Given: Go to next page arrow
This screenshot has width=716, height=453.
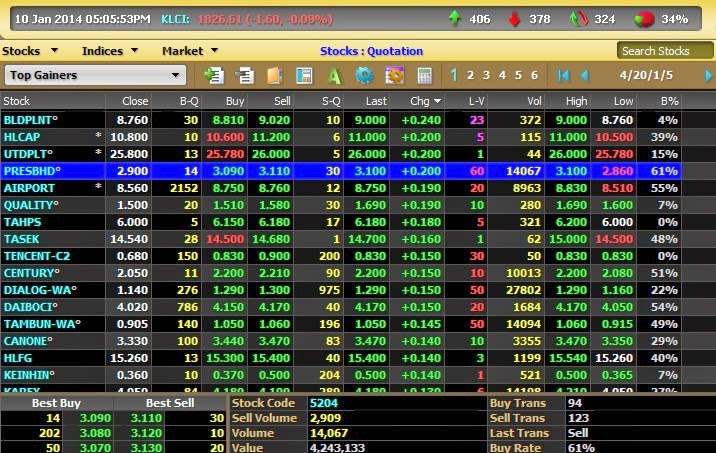Looking at the screenshot, I should click(x=708, y=75).
